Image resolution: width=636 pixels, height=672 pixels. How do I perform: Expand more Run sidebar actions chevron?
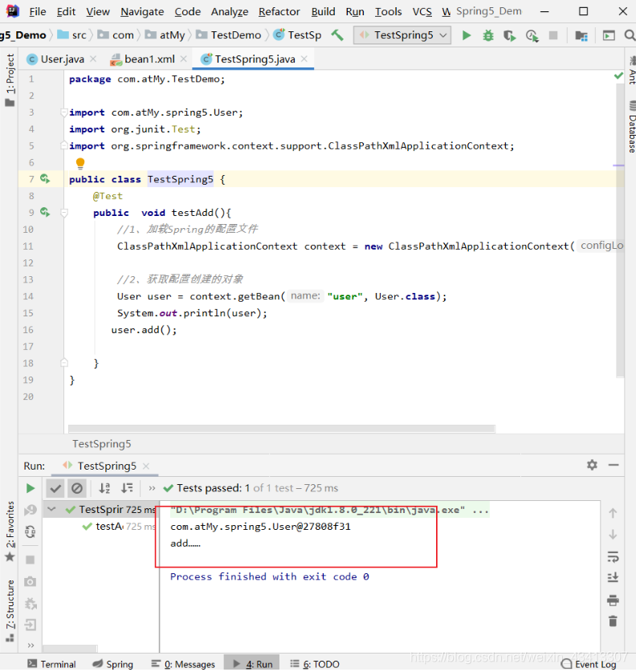pyautogui.click(x=31, y=645)
